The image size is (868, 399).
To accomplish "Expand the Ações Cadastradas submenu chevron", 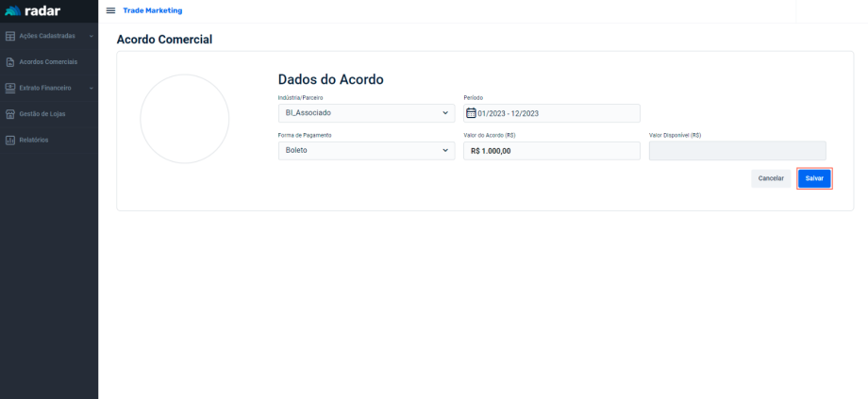I will tap(91, 36).
